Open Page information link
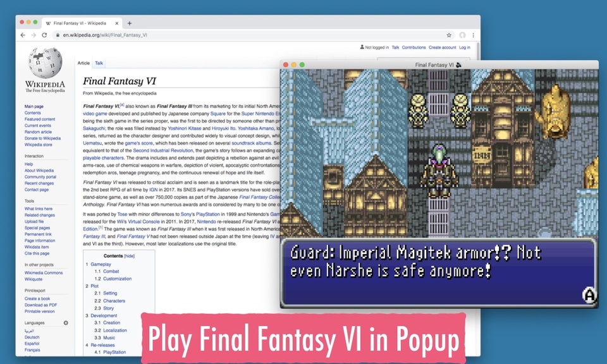 40,241
